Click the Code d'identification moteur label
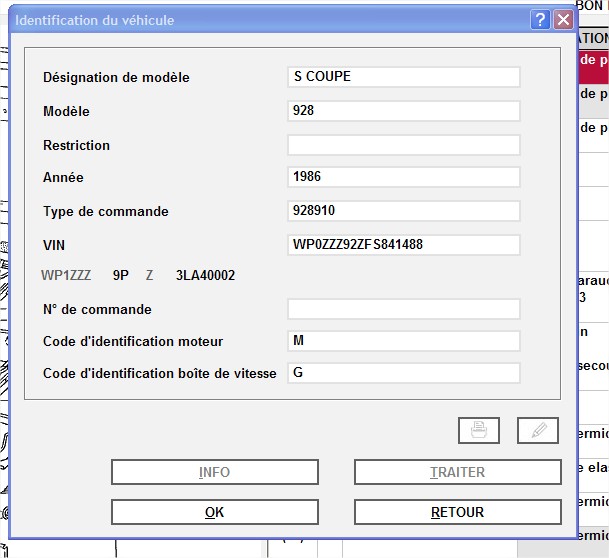The height and width of the screenshot is (558, 609). click(133, 341)
